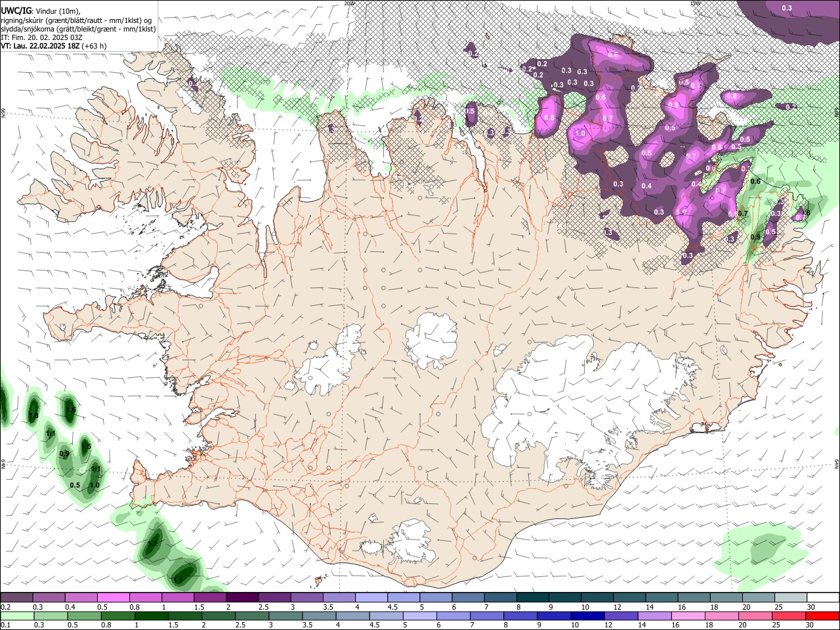Image resolution: width=840 pixels, height=630 pixels.
Task: Select the bright red rain swatch above 30
Action: coord(822,616)
